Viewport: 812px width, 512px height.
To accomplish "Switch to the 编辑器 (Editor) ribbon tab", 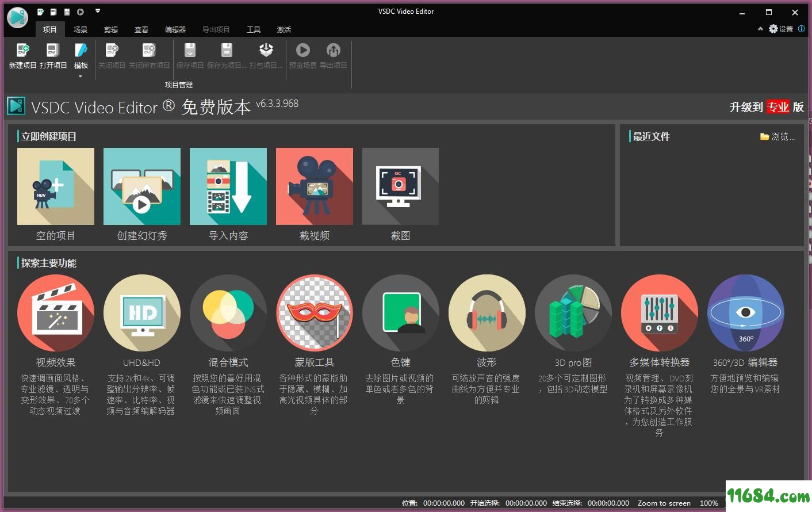I will tap(175, 29).
